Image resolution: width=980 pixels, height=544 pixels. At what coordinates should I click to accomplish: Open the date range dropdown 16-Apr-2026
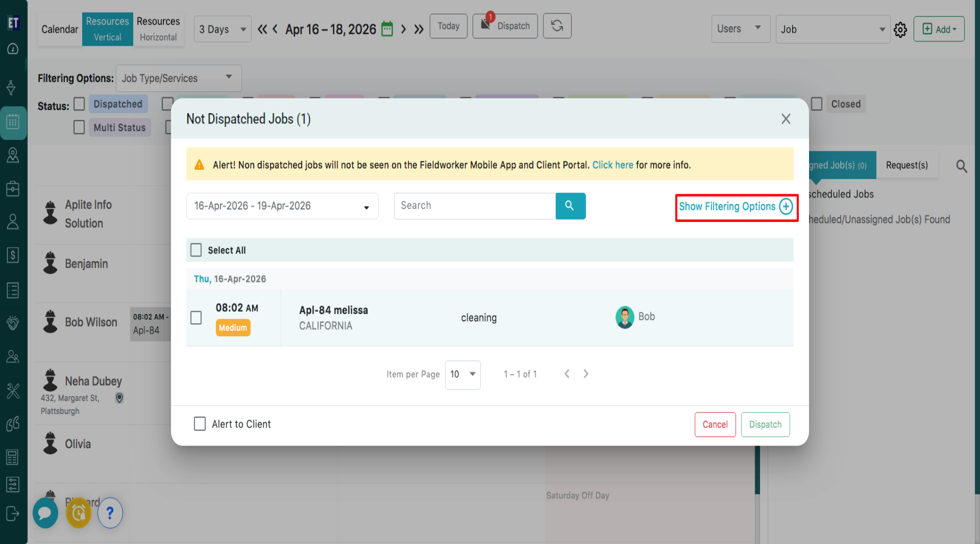(282, 206)
